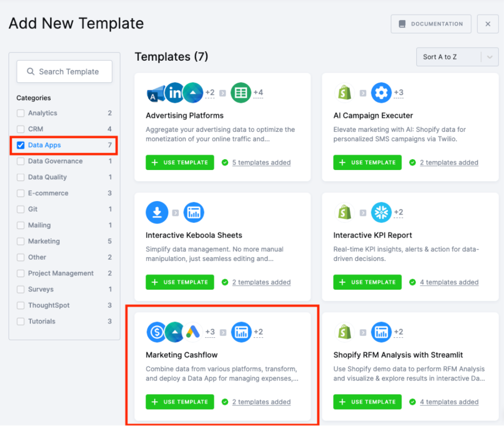Click the Shopify icon on AI Campaign Executer
This screenshot has width=504, height=426.
345,92
